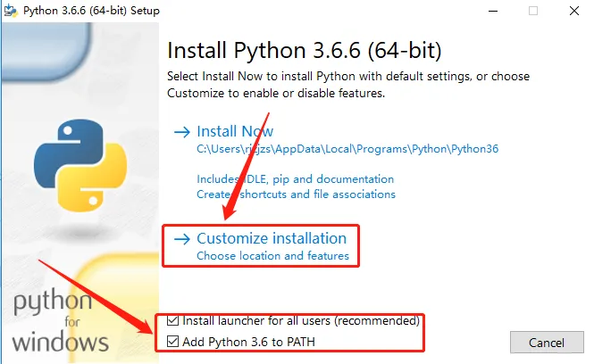Click the 'Add Python 3.6 to PATH' label text
The height and width of the screenshot is (364, 594).
click(249, 341)
